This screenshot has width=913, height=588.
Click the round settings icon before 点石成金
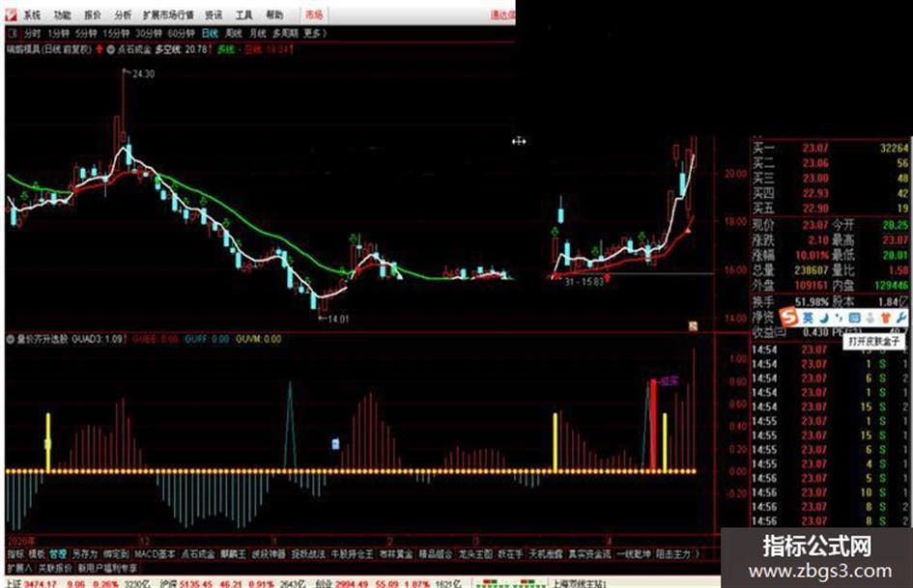pos(111,49)
